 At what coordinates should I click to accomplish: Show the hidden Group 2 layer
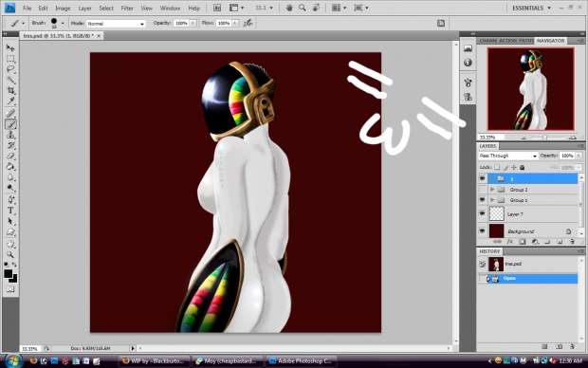482,190
